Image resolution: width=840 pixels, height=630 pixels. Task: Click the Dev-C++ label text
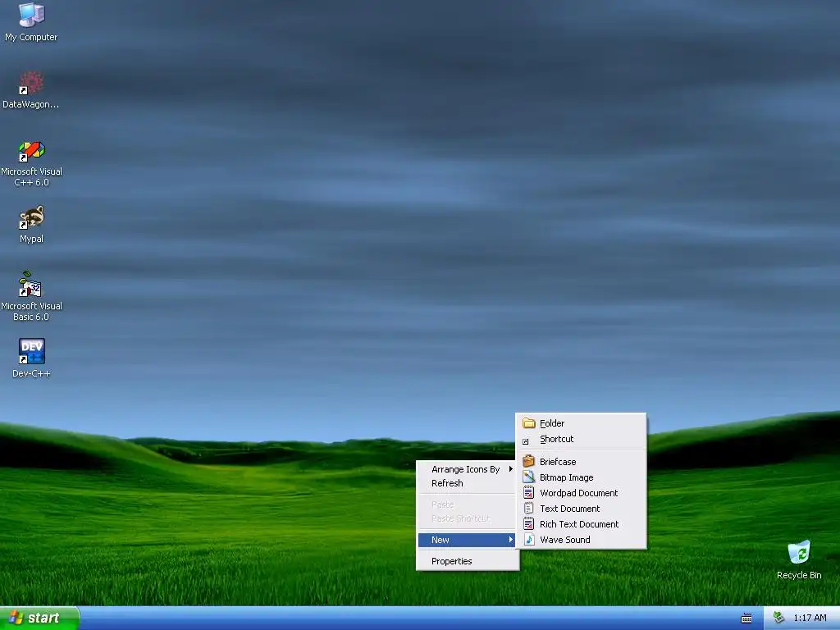[32, 373]
